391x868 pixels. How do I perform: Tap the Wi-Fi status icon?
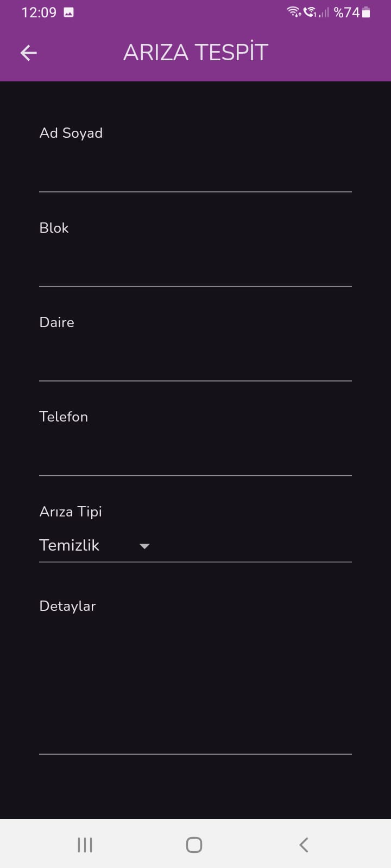click(x=294, y=12)
